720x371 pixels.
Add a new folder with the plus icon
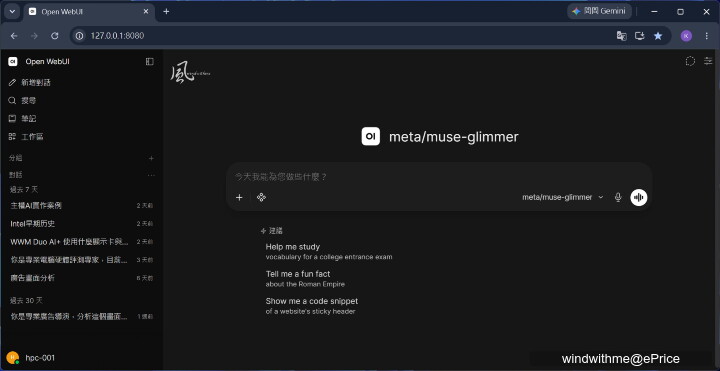[x=151, y=158]
